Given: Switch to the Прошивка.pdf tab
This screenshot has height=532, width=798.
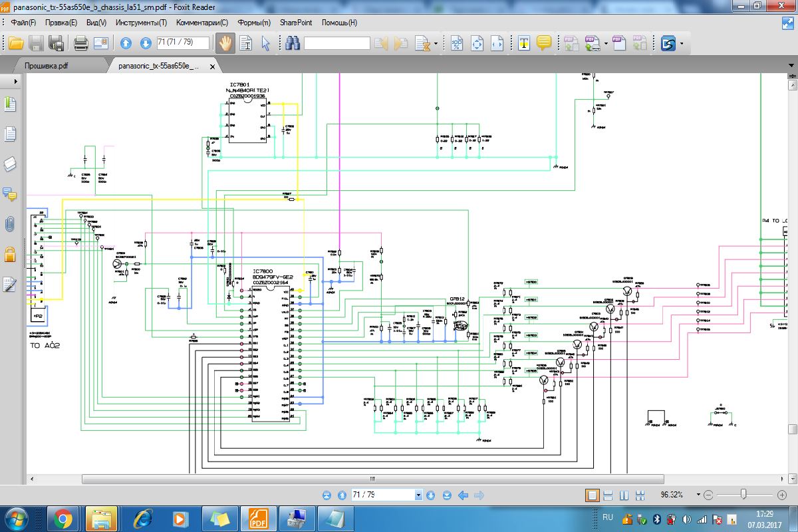Looking at the screenshot, I should (x=47, y=66).
